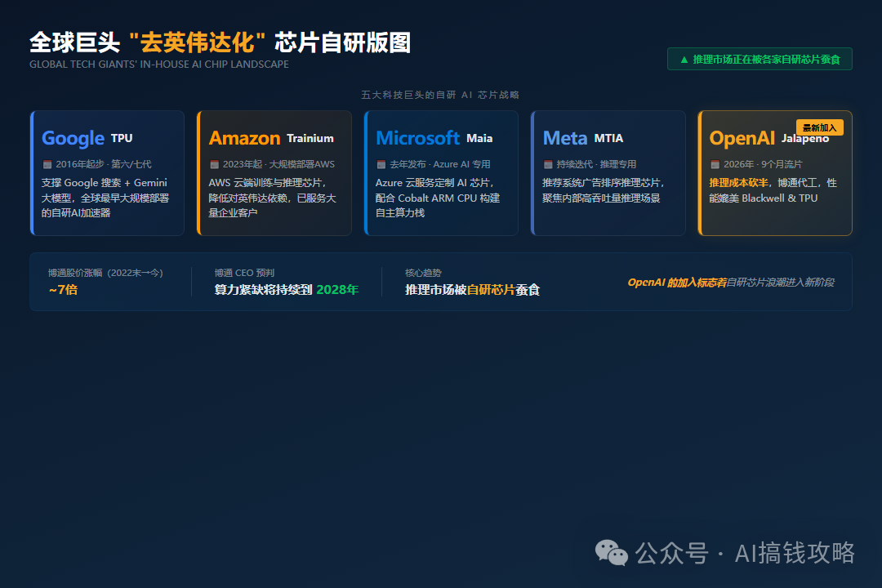Click the OpenAI logo text
This screenshot has height=588, width=882.
click(x=742, y=138)
